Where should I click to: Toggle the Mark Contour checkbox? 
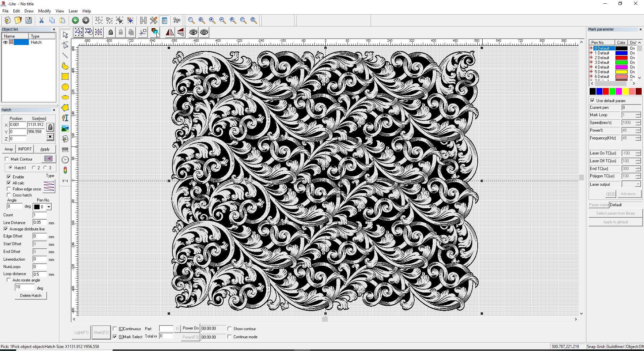[x=7, y=159]
